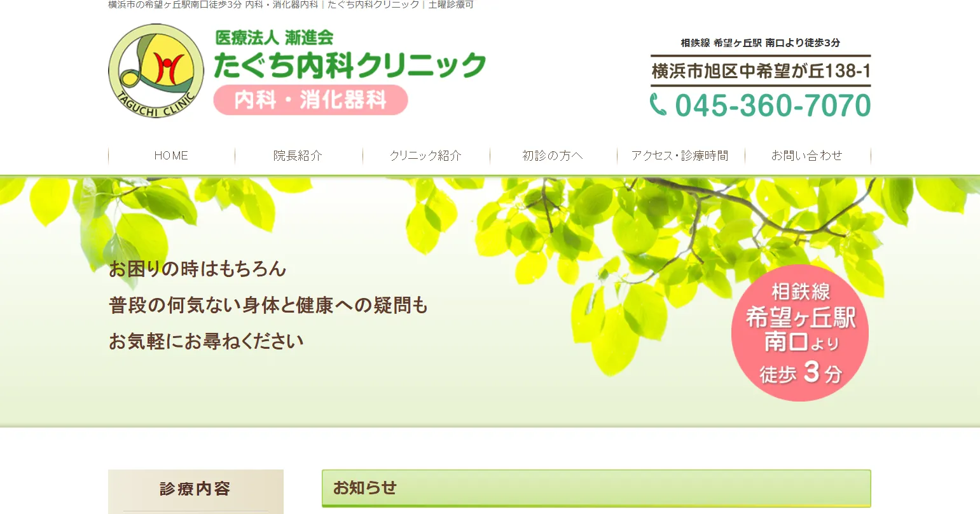Select 初診の方へ in navigation
Image resolution: width=980 pixels, height=514 pixels.
553,156
